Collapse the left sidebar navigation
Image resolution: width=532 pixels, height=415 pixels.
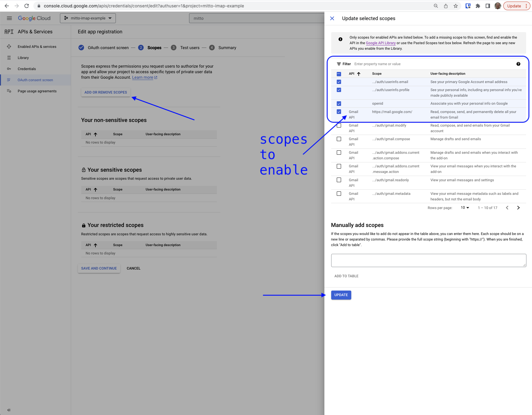9,410
